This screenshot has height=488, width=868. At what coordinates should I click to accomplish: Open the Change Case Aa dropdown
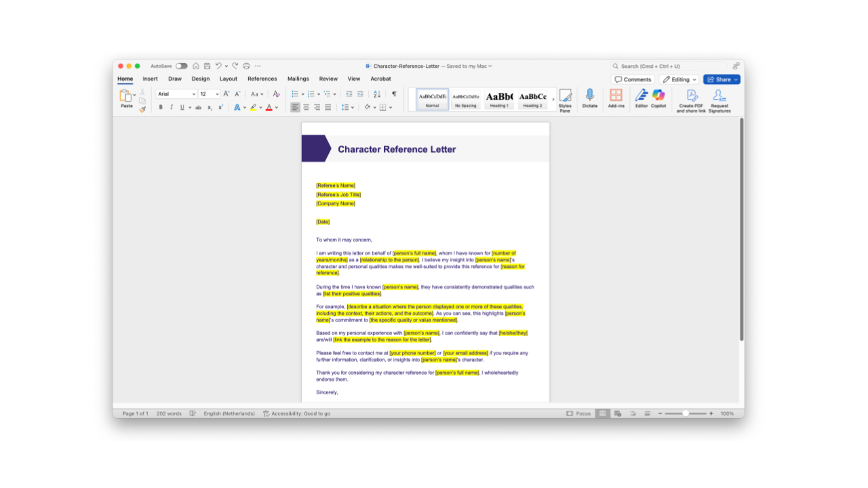[256, 94]
